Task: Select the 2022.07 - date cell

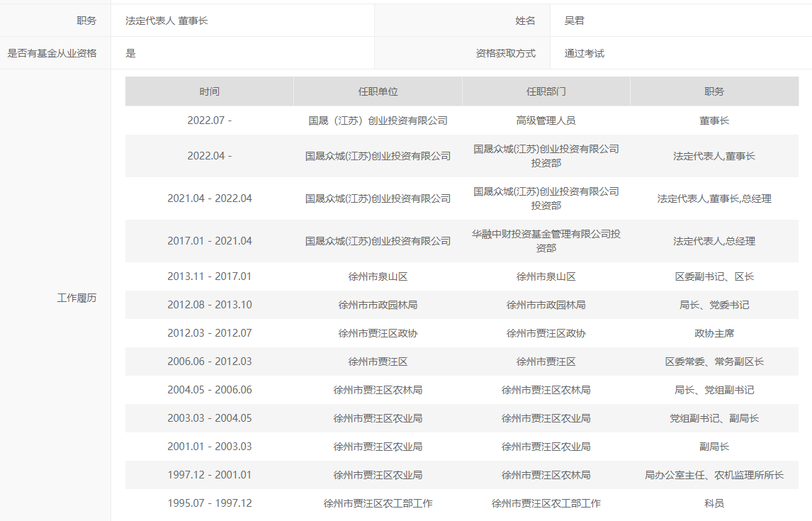Action: 209,121
